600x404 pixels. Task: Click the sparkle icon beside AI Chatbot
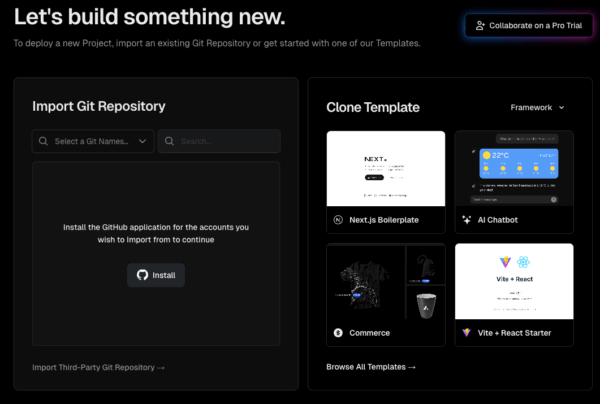click(466, 220)
